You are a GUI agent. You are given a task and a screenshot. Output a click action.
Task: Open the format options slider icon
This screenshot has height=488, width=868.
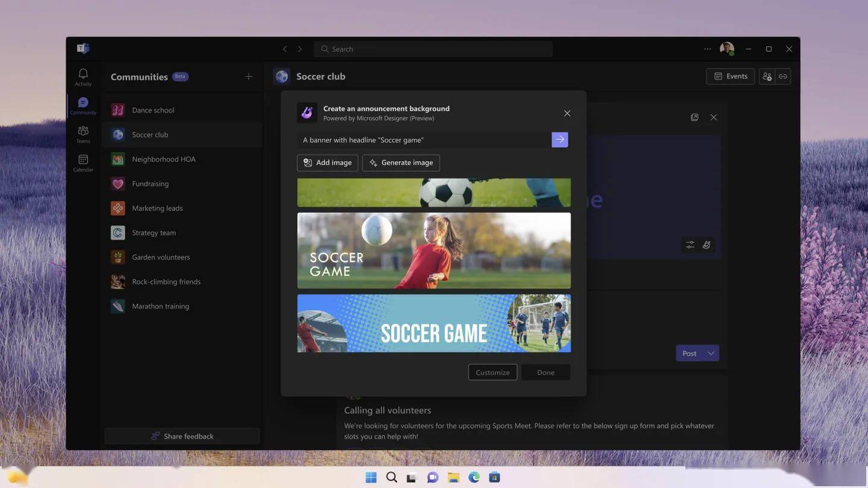coord(690,244)
